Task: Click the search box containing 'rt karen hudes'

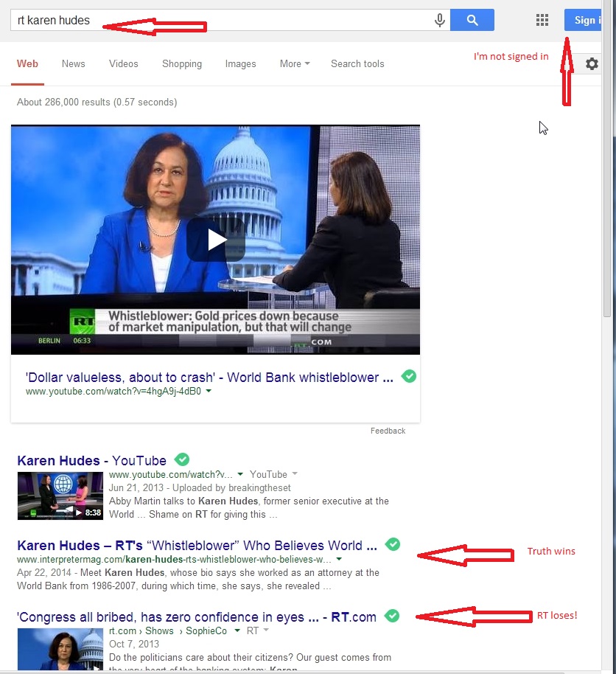Action: [221, 21]
